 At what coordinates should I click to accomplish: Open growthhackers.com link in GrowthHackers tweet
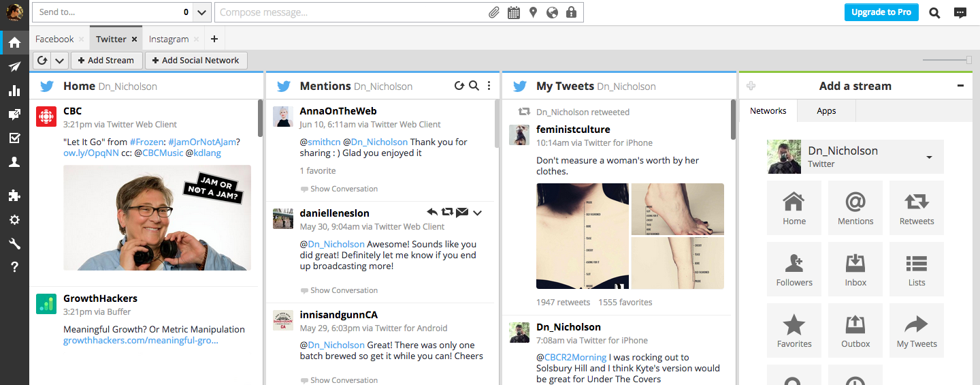(x=141, y=340)
